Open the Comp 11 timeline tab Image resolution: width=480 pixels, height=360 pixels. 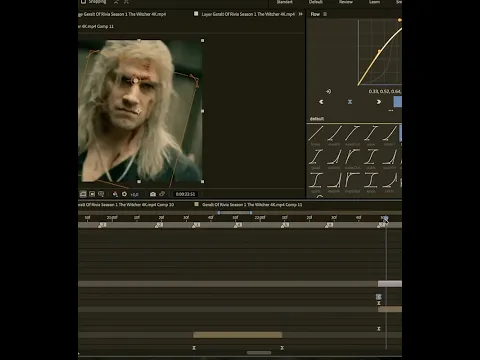tap(252, 205)
